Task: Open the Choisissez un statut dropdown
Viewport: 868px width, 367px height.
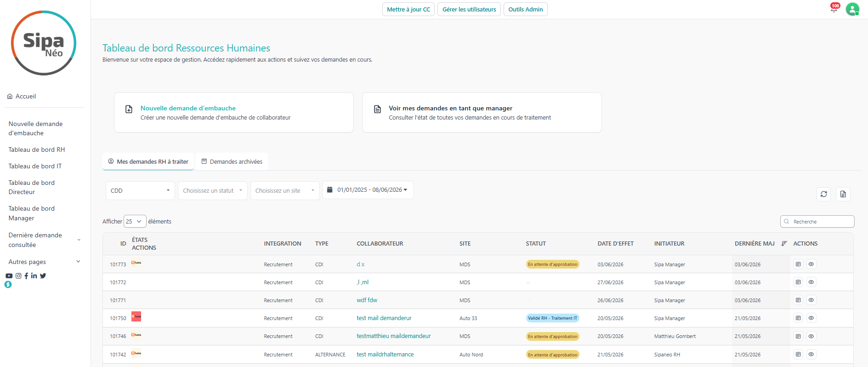Action: pos(213,190)
